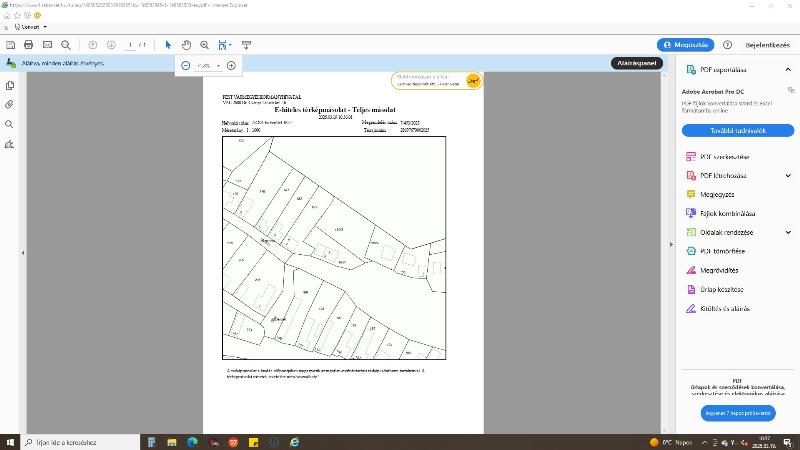Click the save file icon
Screen dimensions: 800x450
click(10, 45)
